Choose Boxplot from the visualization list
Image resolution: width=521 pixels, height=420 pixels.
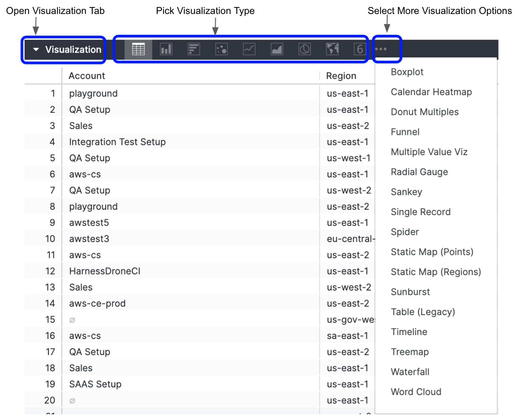(407, 72)
